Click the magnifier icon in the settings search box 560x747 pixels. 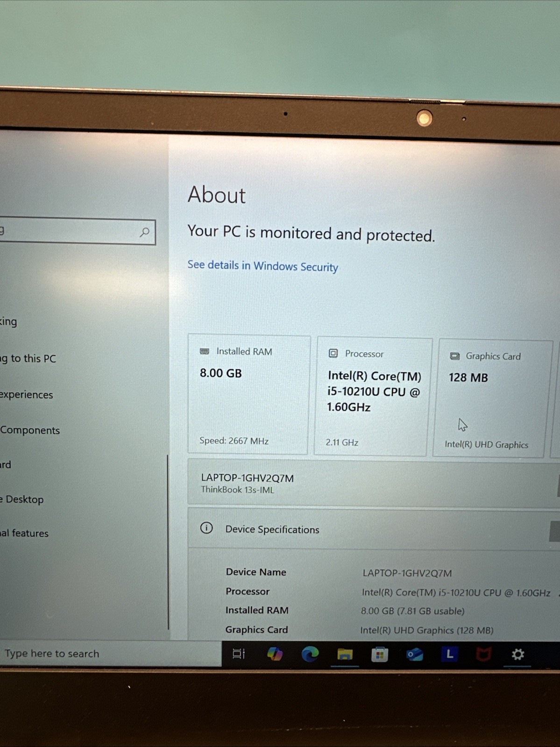coord(145,232)
